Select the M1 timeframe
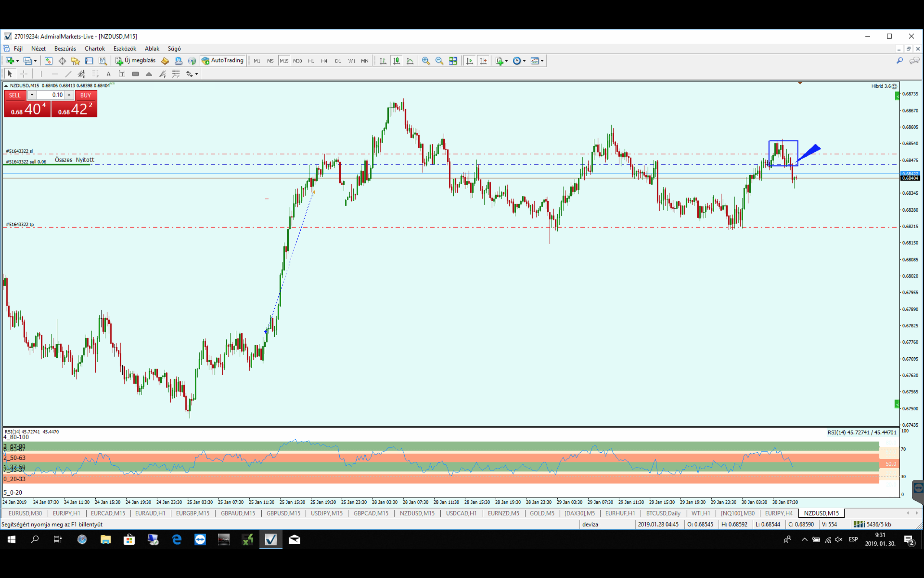 (257, 61)
